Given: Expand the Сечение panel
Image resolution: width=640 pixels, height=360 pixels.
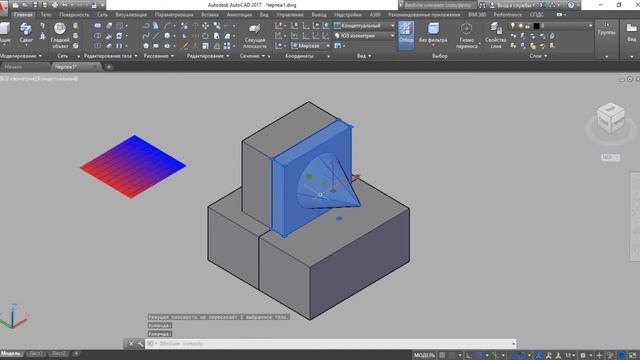Looking at the screenshot, I should pos(252,56).
